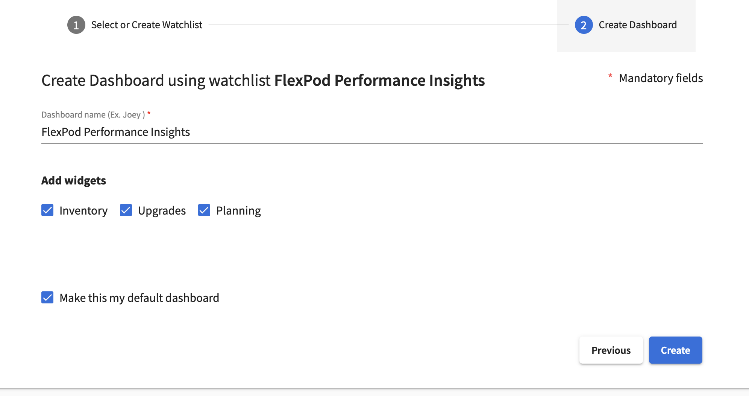Viewport: 749px width, 396px height.
Task: Click Make this my default dashboard label
Action: click(139, 298)
